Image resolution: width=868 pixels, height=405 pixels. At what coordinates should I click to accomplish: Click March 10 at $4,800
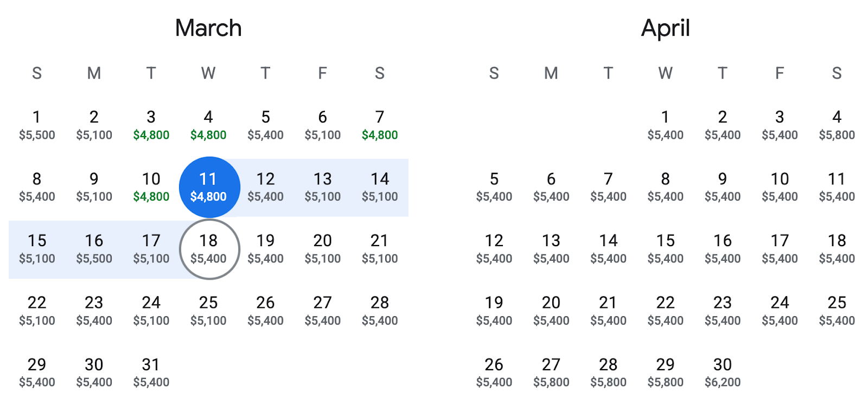point(151,187)
